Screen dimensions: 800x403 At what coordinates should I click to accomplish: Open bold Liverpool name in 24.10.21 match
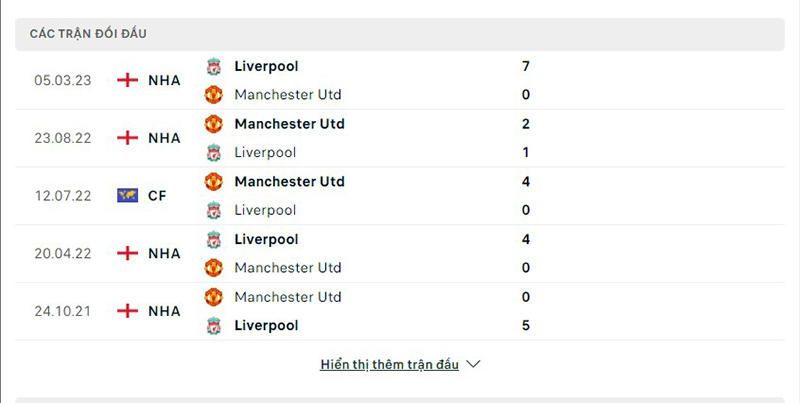266,326
